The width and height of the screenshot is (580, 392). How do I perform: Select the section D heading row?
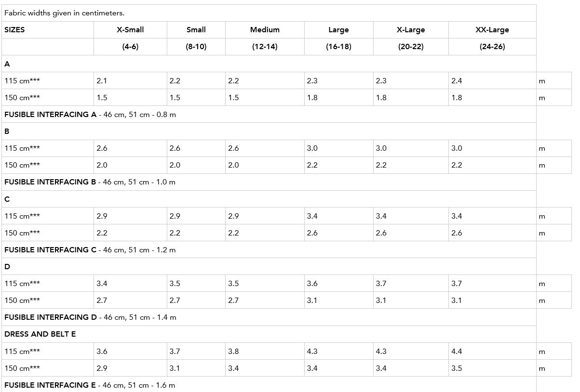click(x=7, y=267)
